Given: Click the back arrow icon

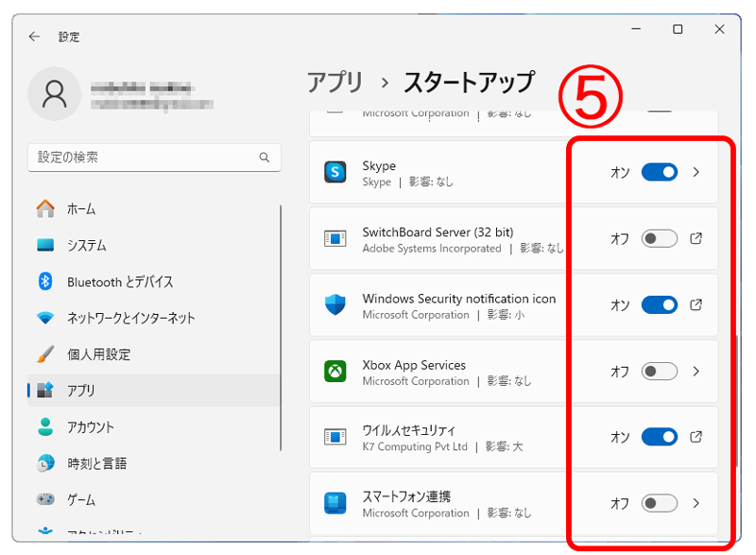Looking at the screenshot, I should click(35, 37).
